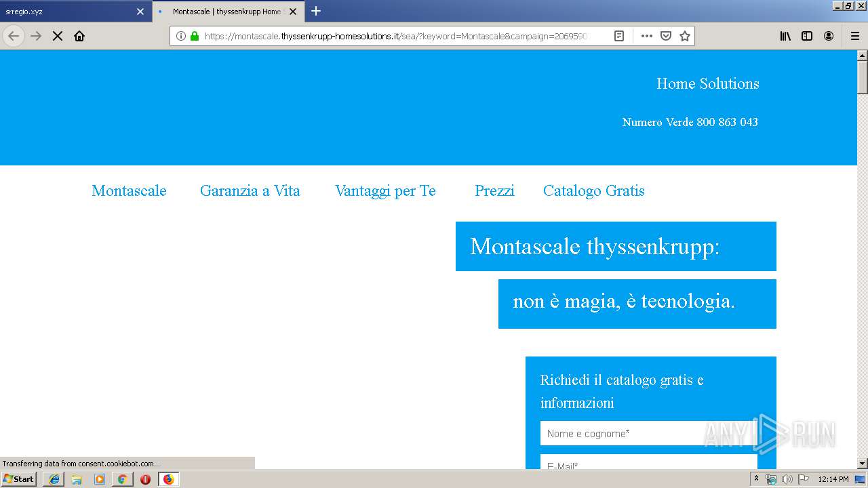Close the srregio.xyz tab
This screenshot has height=488, width=868.
pos(140,12)
